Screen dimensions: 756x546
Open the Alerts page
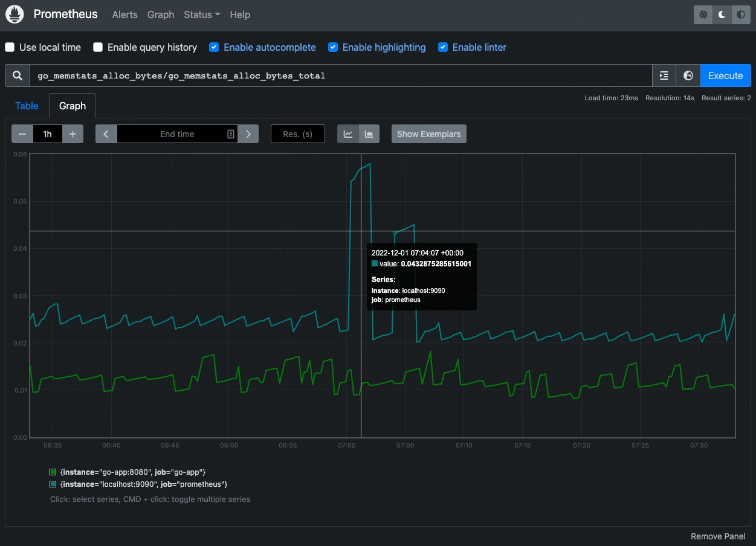(125, 14)
